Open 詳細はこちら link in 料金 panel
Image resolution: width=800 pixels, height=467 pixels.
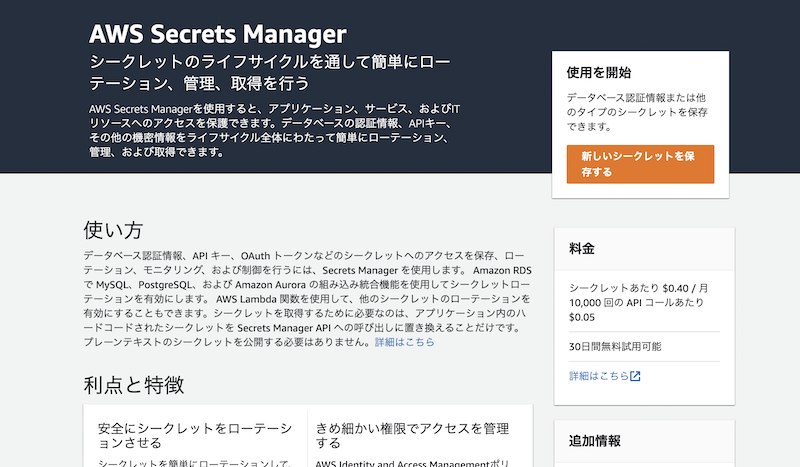[x=599, y=376]
